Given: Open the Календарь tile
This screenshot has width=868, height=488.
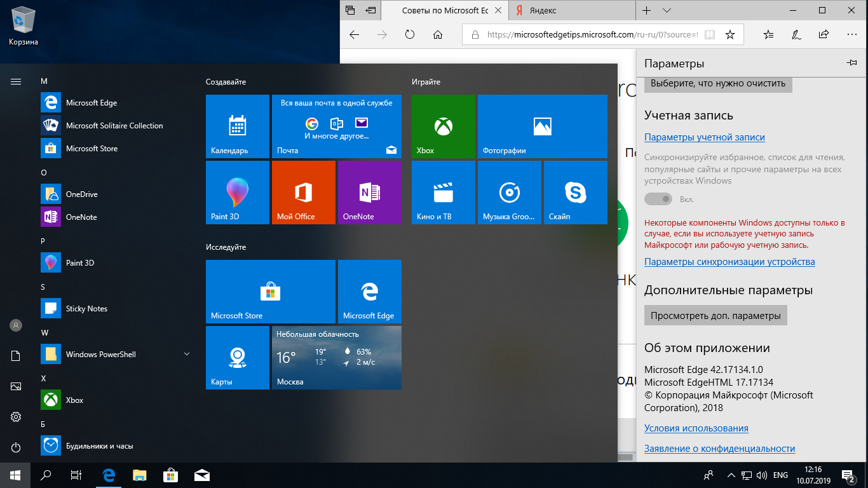Looking at the screenshot, I should (x=238, y=126).
